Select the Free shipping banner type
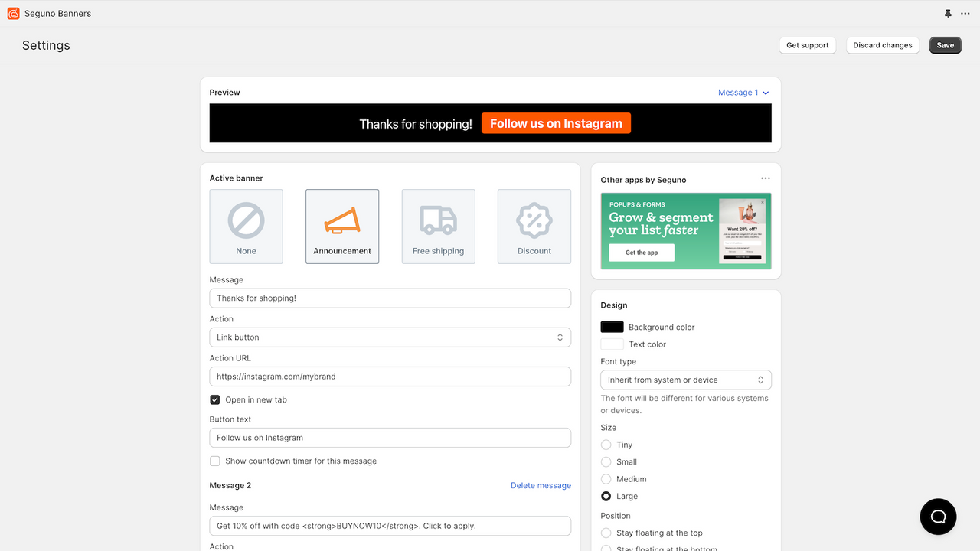The image size is (980, 551). [438, 226]
